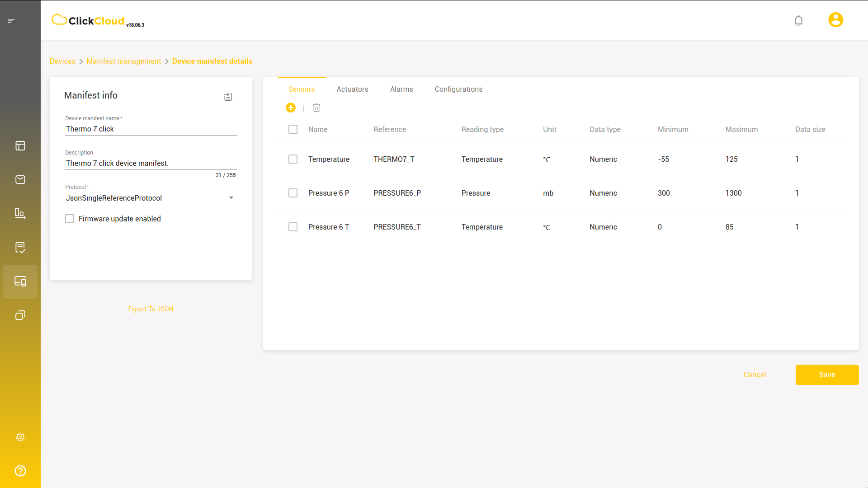Click the Temperature sensor name cell

329,159
